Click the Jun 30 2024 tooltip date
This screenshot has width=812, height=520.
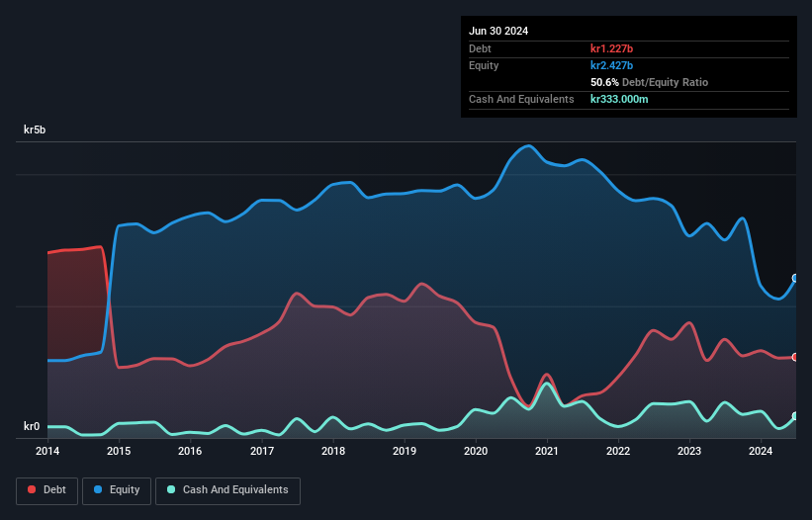coord(498,31)
